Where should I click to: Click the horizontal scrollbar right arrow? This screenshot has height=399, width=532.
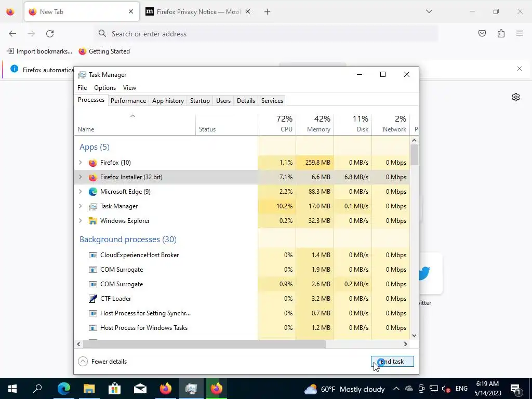pos(405,344)
